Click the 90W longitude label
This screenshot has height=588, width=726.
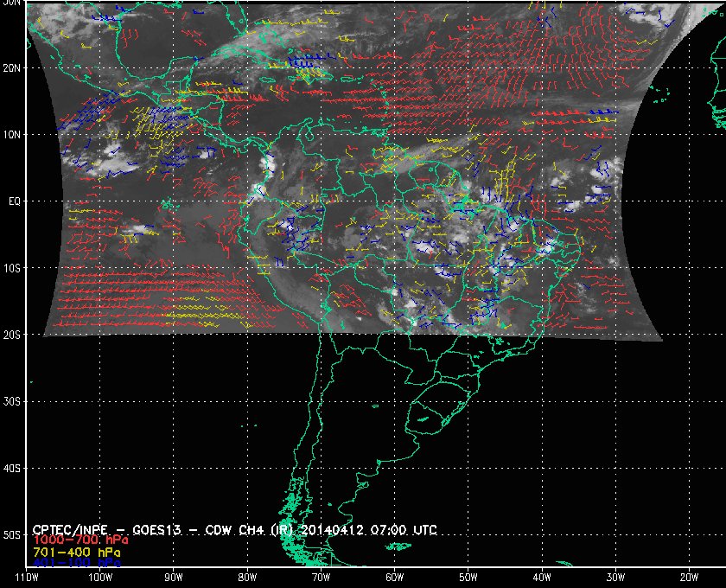(174, 578)
